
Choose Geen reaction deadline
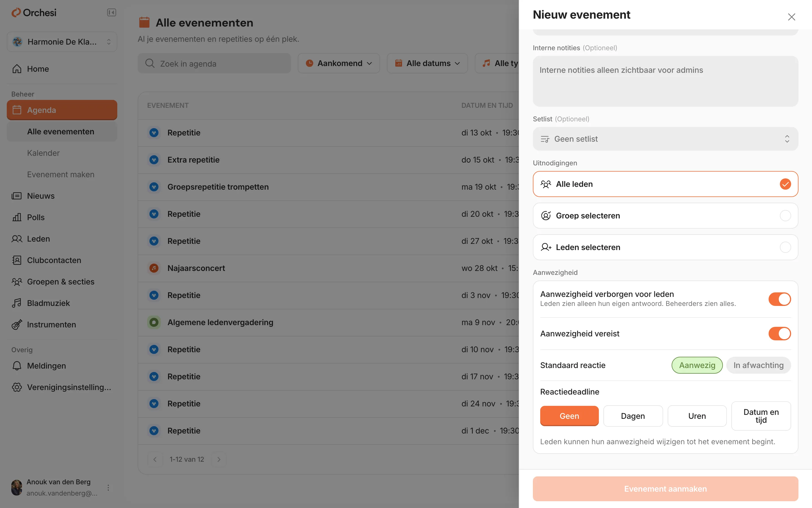click(569, 416)
